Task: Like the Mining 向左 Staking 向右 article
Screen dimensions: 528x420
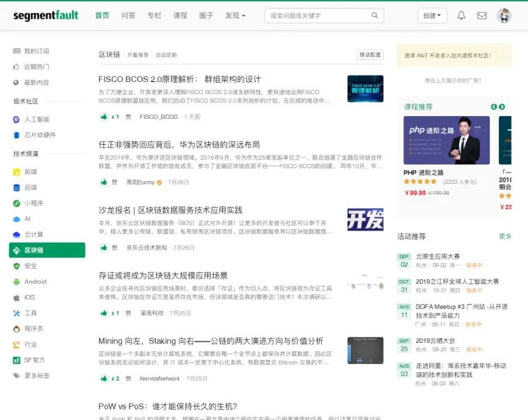Action: pos(104,378)
